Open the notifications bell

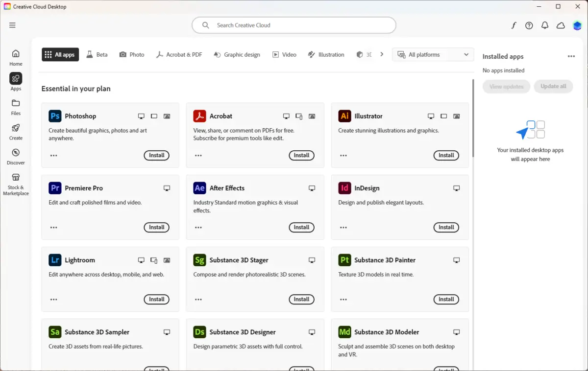pos(545,25)
